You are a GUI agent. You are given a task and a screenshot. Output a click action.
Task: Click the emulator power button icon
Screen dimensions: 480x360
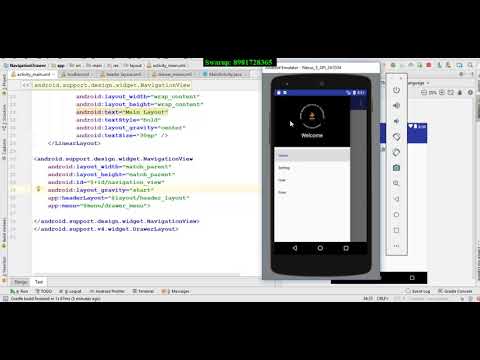396,90
